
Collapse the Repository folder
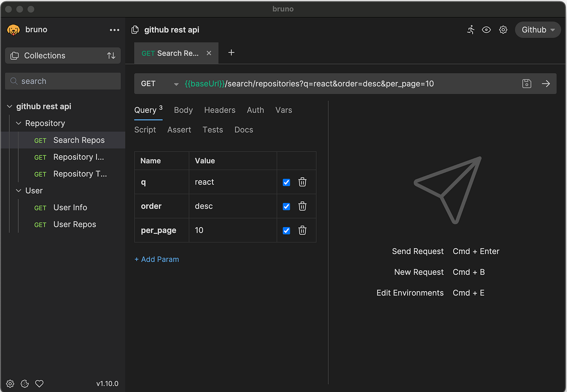click(19, 123)
